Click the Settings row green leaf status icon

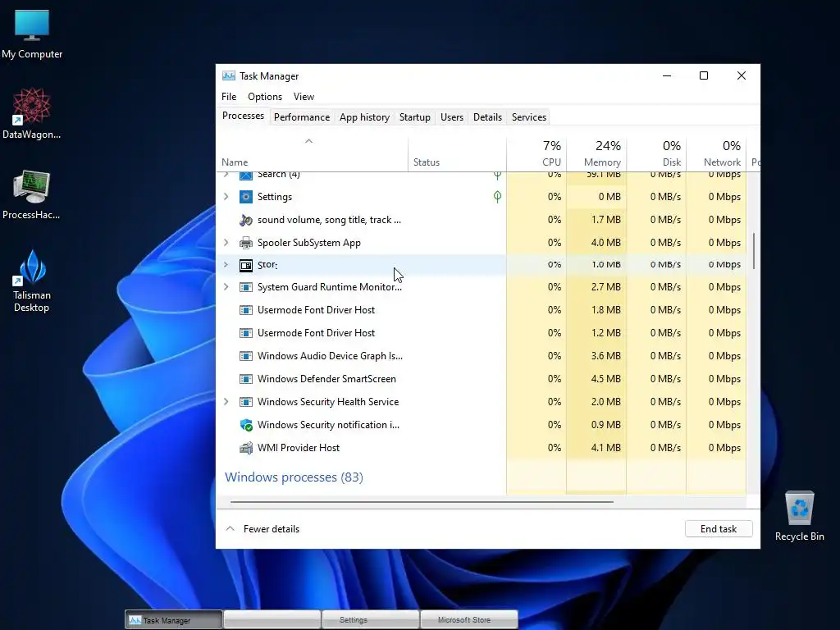tap(497, 197)
